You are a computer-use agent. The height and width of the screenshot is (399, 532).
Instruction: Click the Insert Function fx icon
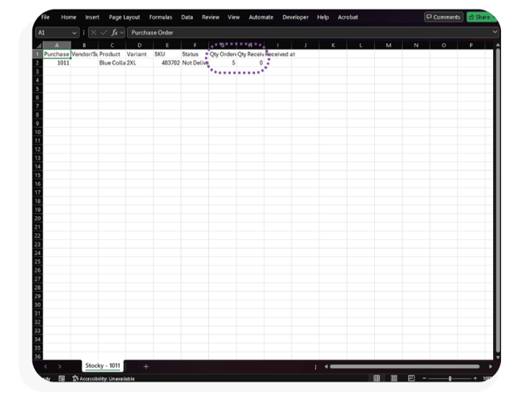(x=114, y=33)
